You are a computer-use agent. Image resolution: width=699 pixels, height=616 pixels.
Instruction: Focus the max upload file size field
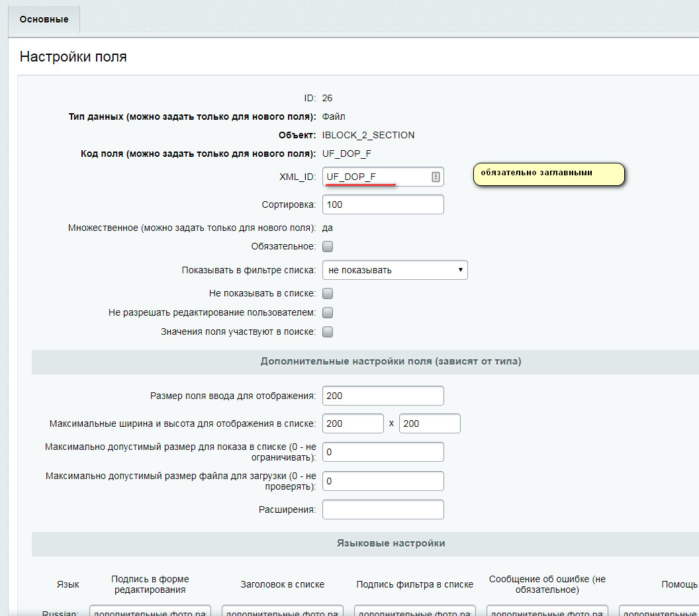click(383, 481)
